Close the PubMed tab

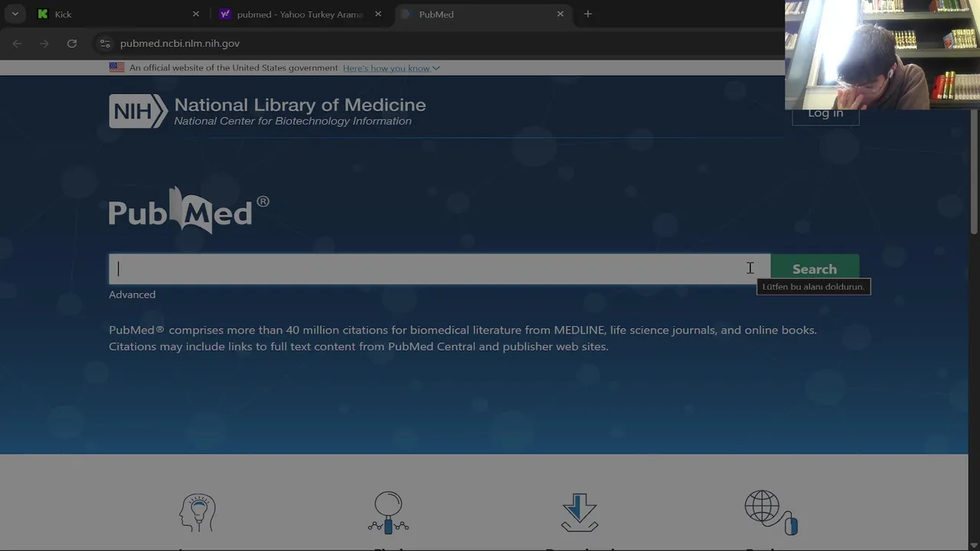[x=560, y=14]
